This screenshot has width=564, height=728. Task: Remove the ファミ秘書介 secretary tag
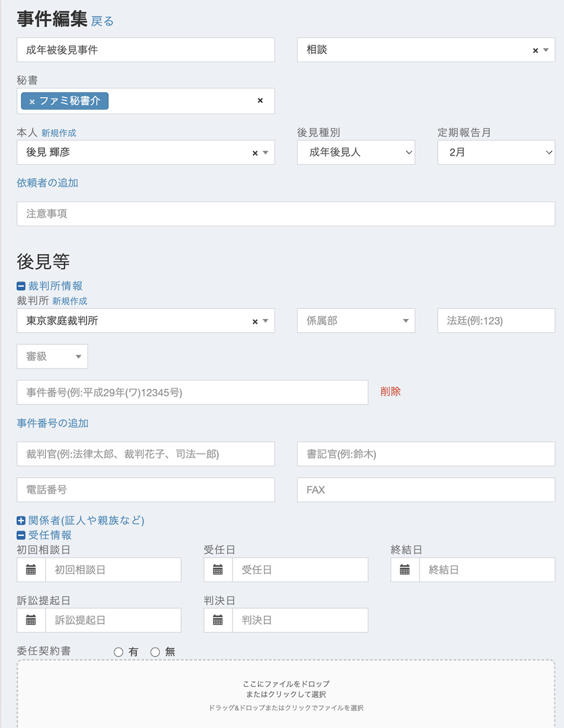coord(32,102)
